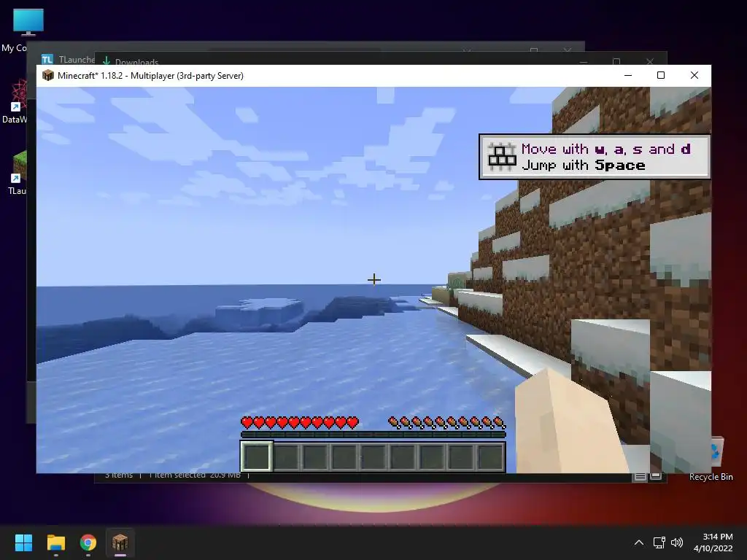The image size is (747, 560).
Task: Maximize the Downloads window behind Minecraft
Action: pos(616,61)
